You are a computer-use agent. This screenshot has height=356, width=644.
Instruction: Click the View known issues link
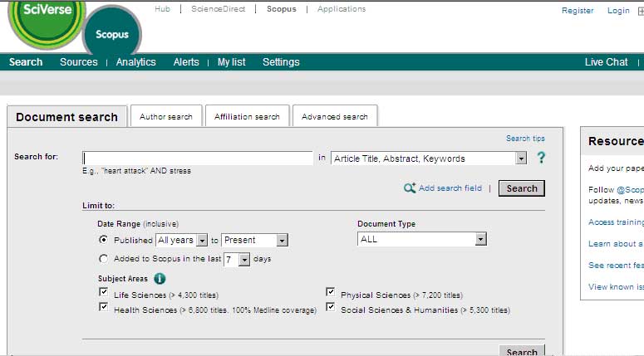616,286
